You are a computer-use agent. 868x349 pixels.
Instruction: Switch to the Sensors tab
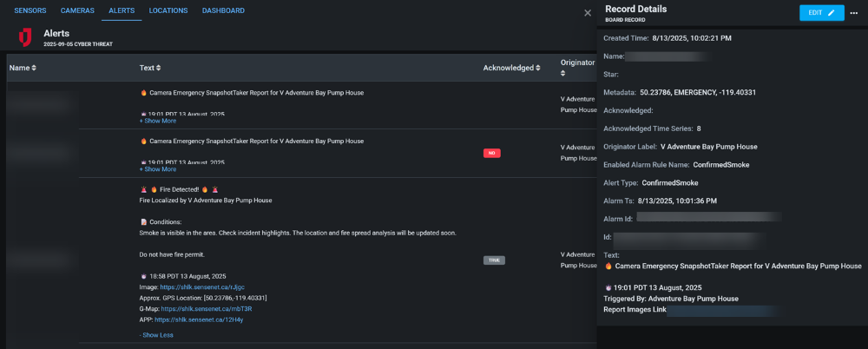[x=30, y=10]
